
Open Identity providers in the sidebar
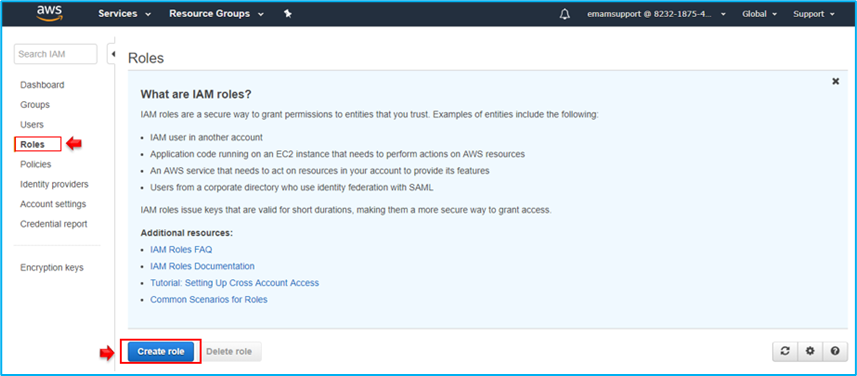click(54, 184)
